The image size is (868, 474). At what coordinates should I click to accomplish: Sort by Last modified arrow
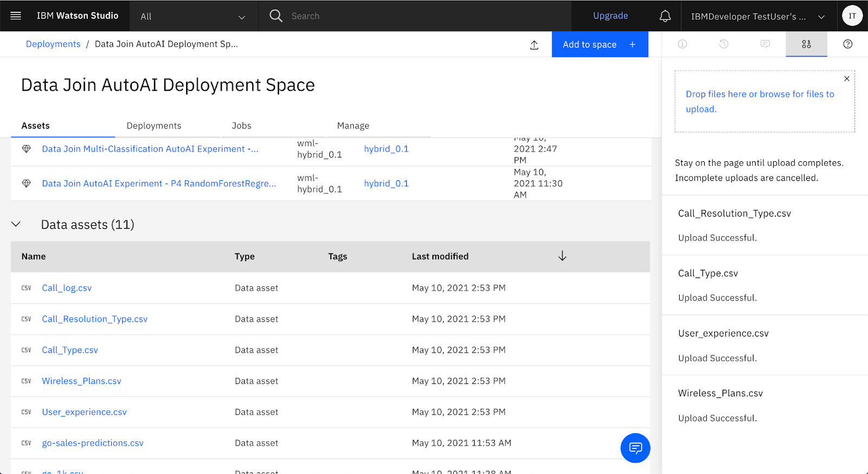tap(562, 256)
